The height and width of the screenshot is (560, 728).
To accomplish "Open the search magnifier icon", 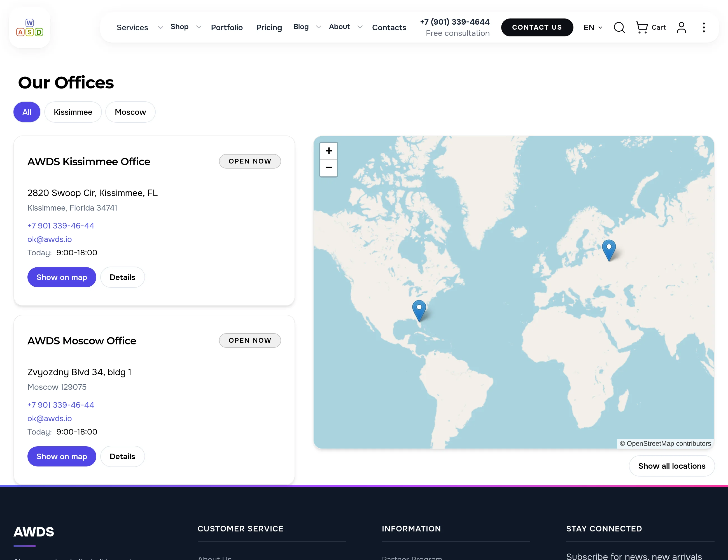I will pos(619,27).
